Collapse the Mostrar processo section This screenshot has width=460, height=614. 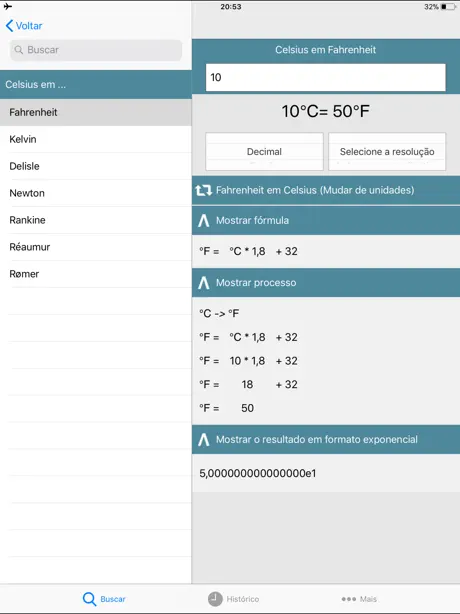coord(326,283)
